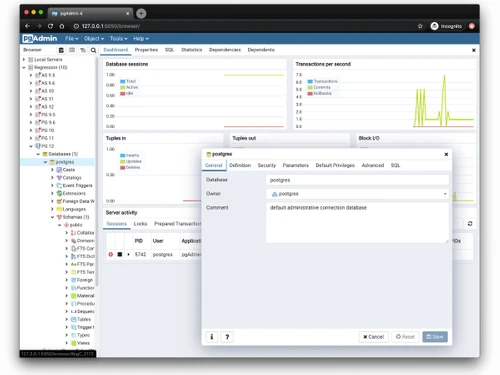Click Cancel in postgres dialog

(x=373, y=337)
